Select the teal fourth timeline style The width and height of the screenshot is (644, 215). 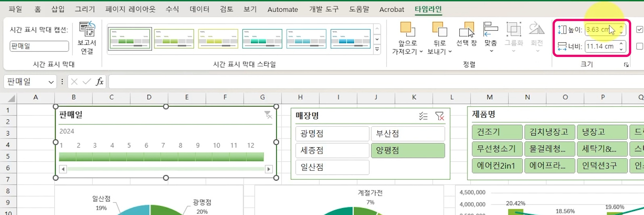[262, 39]
